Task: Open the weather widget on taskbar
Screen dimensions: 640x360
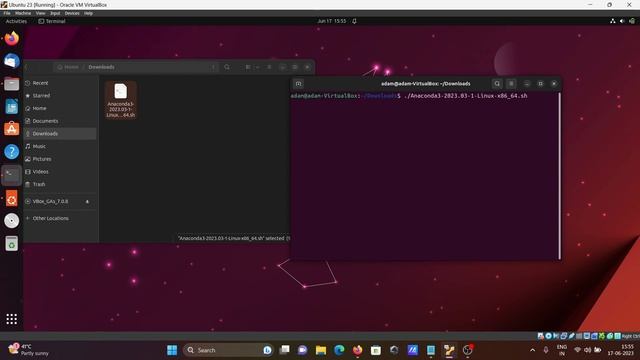Action: pyautogui.click(x=29, y=350)
